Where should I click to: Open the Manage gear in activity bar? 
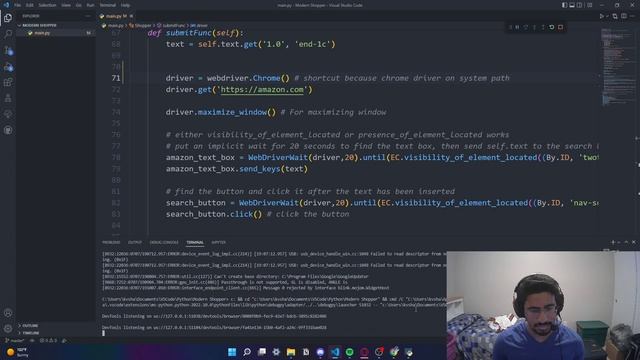[x=8, y=329]
